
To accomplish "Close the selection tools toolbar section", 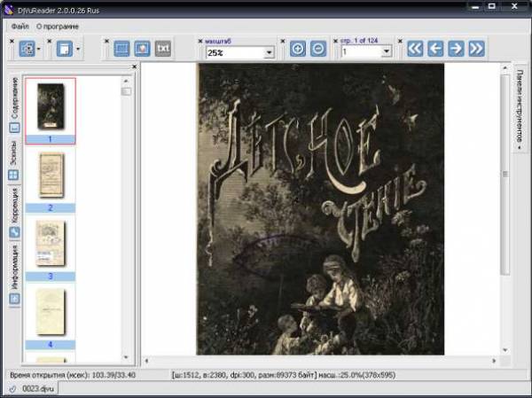I will tap(106, 41).
